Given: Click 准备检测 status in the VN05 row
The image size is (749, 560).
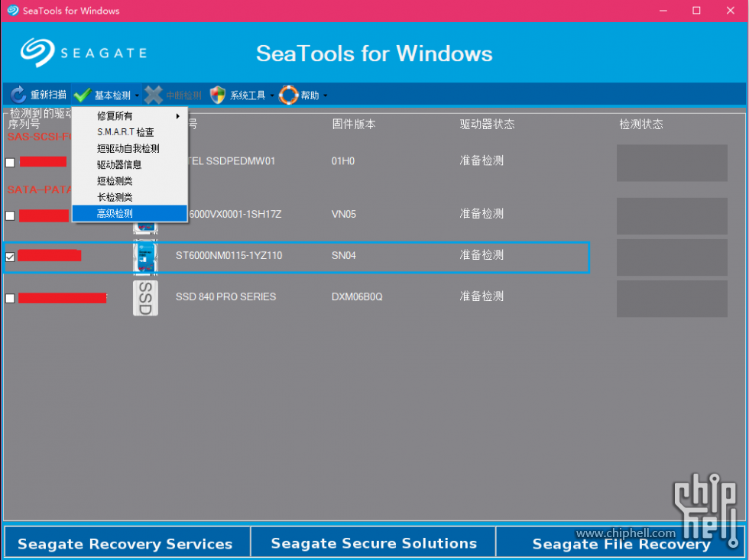Looking at the screenshot, I should tap(481, 213).
